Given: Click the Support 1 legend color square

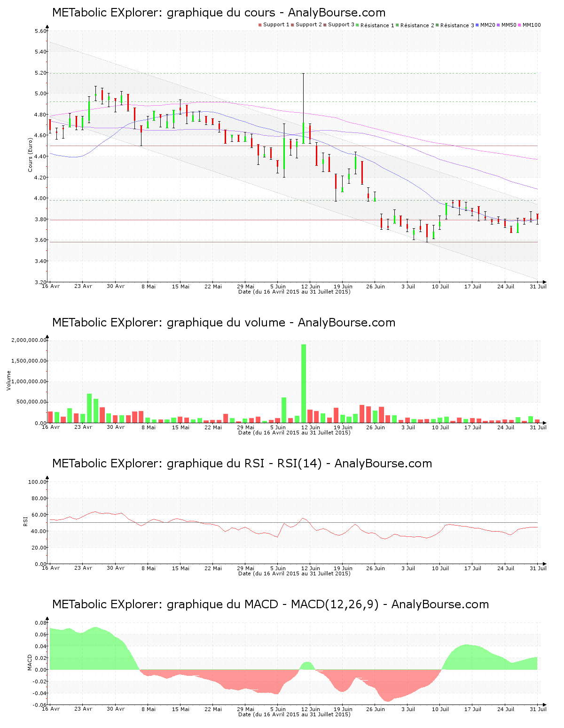Looking at the screenshot, I should (x=260, y=25).
